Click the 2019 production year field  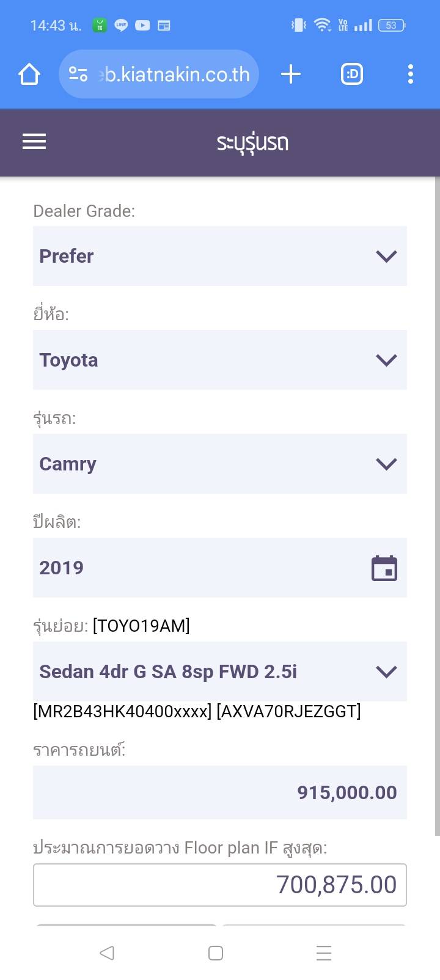tap(196, 568)
